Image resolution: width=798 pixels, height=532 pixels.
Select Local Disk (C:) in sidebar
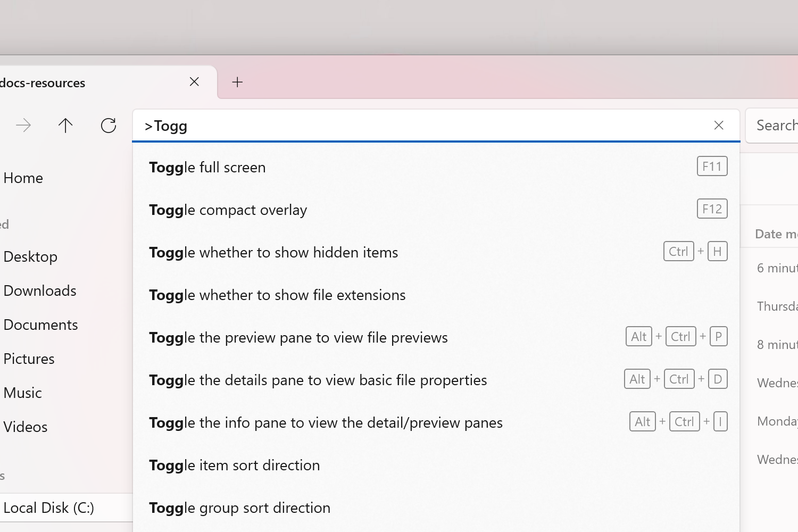point(49,508)
